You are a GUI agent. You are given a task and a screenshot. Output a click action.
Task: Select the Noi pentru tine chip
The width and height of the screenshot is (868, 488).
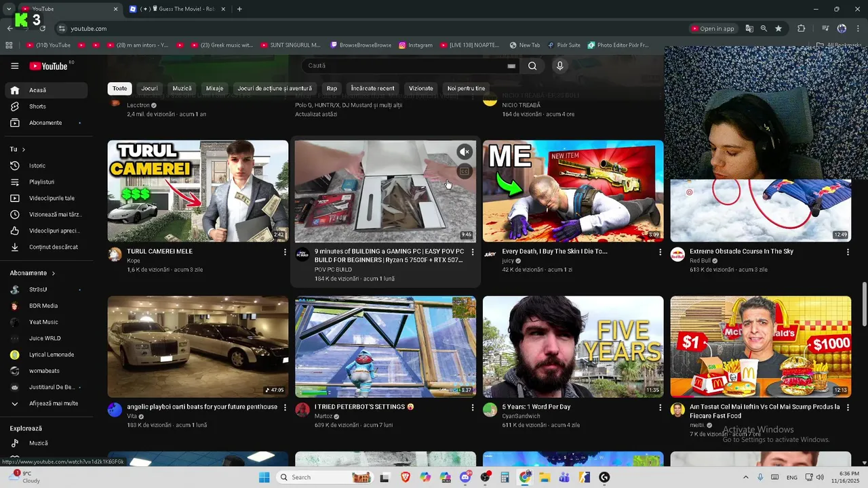467,89
